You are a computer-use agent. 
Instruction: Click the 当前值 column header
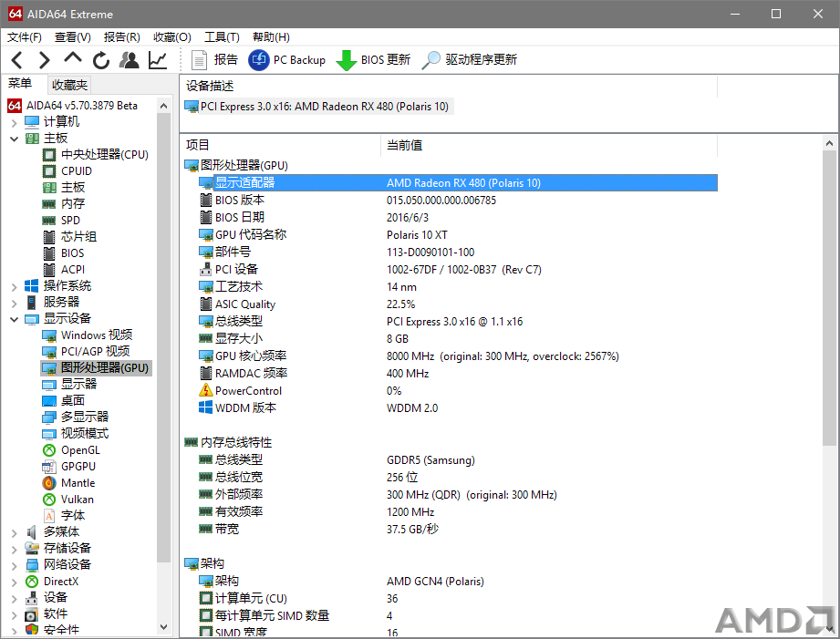coord(549,145)
